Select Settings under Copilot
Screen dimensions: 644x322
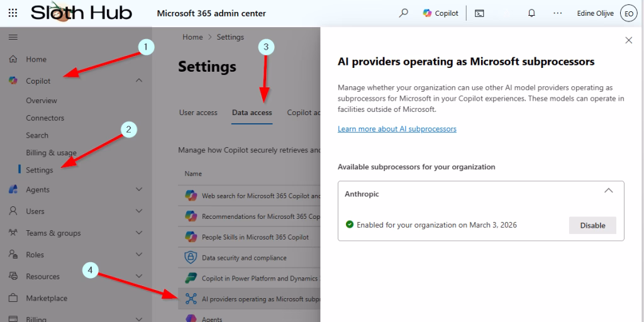pyautogui.click(x=40, y=170)
